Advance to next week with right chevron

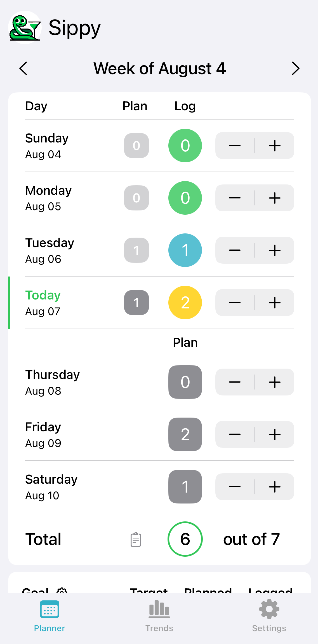click(x=295, y=68)
